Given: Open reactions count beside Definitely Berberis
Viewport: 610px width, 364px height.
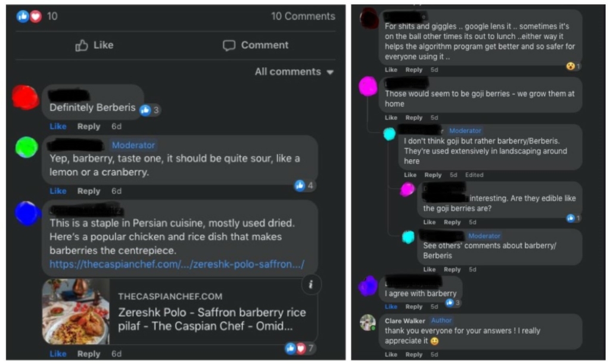Looking at the screenshot, I should pyautogui.click(x=150, y=110).
